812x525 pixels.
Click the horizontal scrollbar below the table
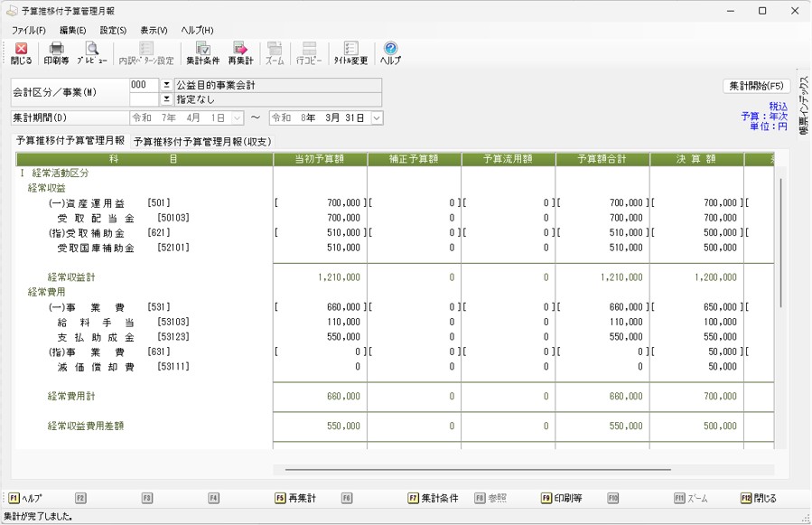[478, 470]
